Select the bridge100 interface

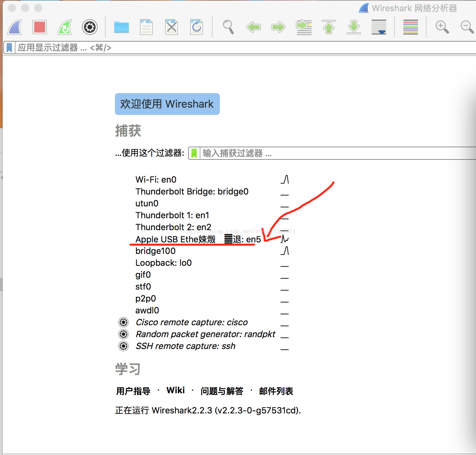point(155,251)
